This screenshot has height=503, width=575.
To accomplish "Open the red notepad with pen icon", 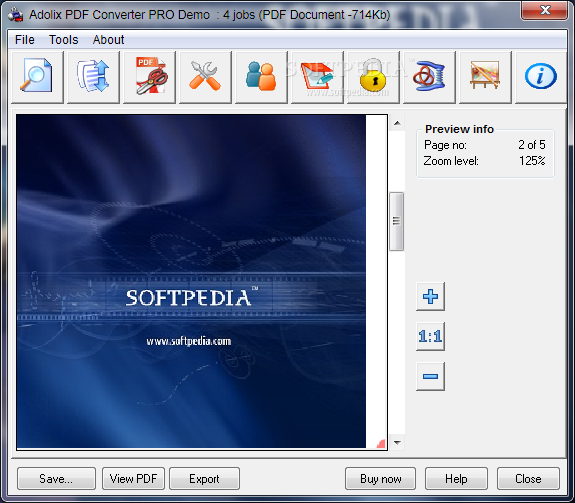I will pyautogui.click(x=317, y=77).
